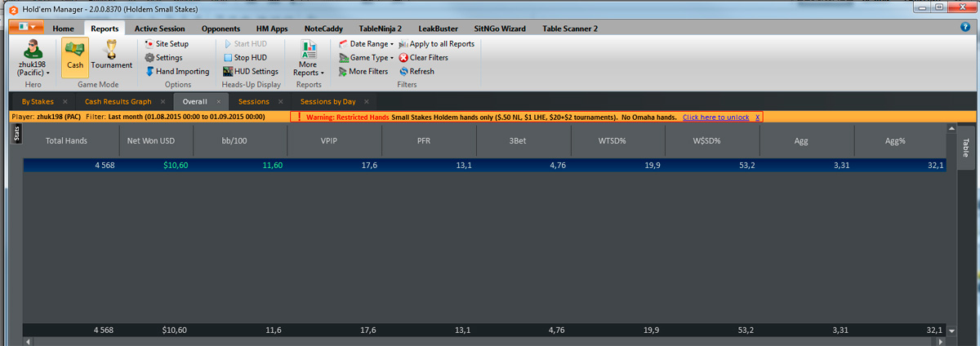The image size is (980, 346).
Task: Click Refresh in the Filters group
Action: [417, 72]
